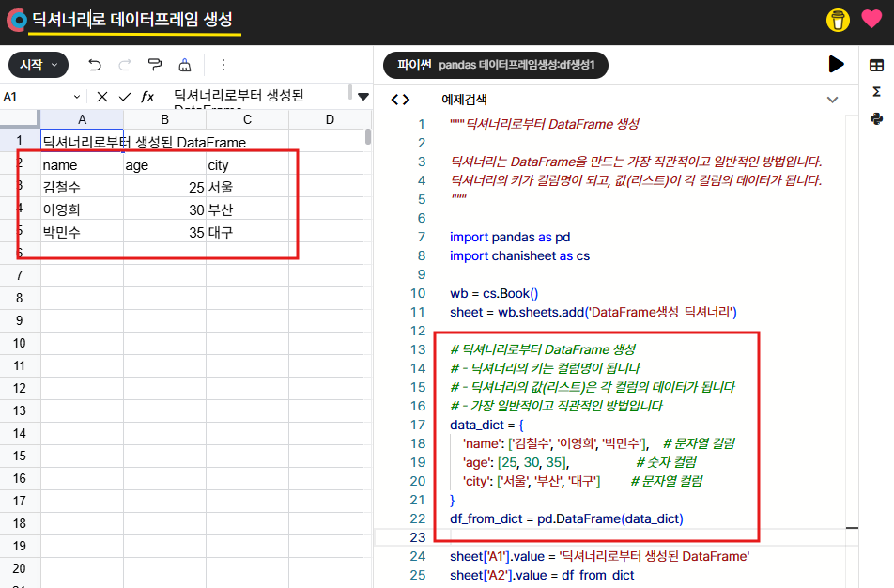
Task: Open the table grid icon in sidebar
Action: tap(876, 66)
